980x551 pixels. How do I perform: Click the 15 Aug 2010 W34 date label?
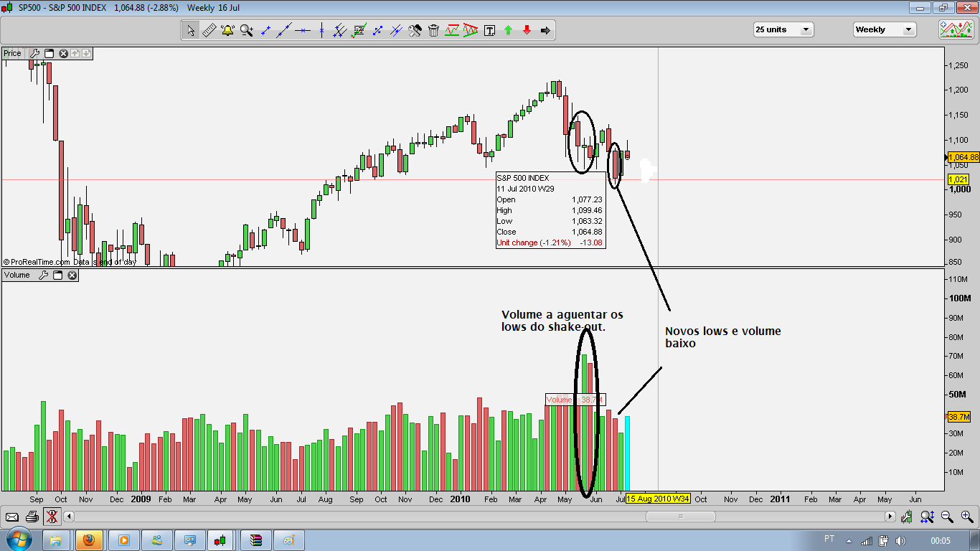[658, 499]
